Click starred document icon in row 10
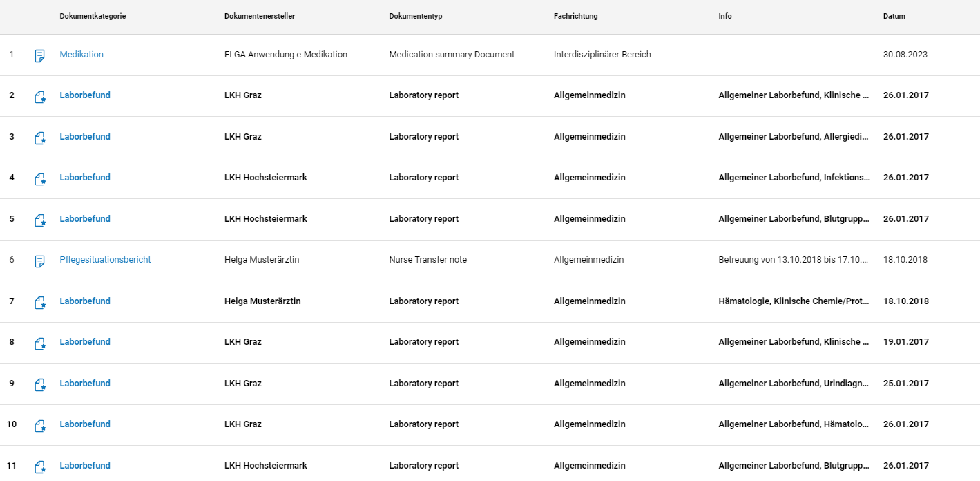980x481 pixels. 40,426
